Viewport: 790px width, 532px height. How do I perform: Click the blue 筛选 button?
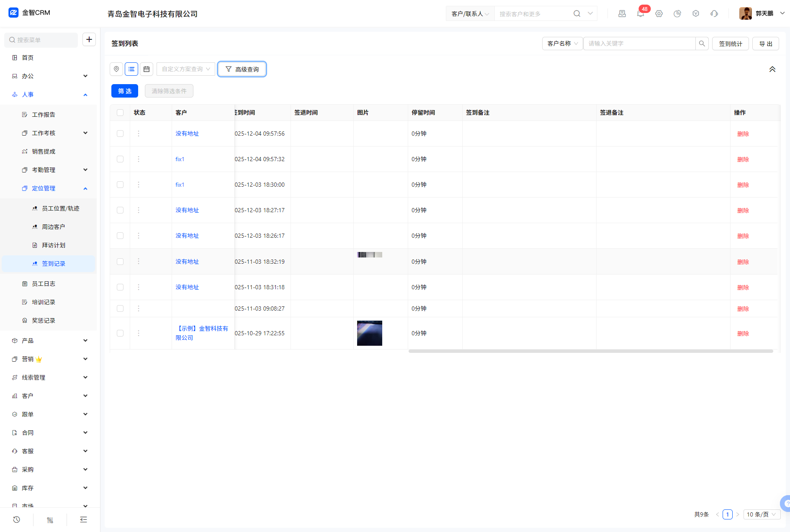(x=125, y=91)
